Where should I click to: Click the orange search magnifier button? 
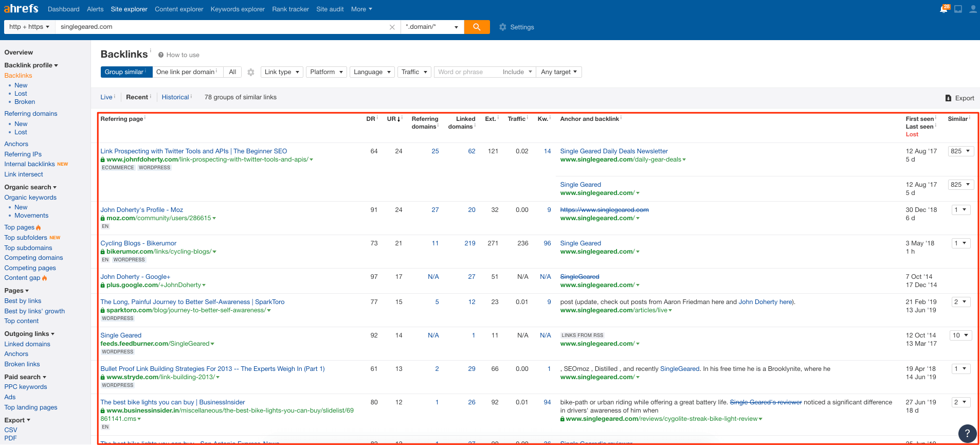coord(477,27)
